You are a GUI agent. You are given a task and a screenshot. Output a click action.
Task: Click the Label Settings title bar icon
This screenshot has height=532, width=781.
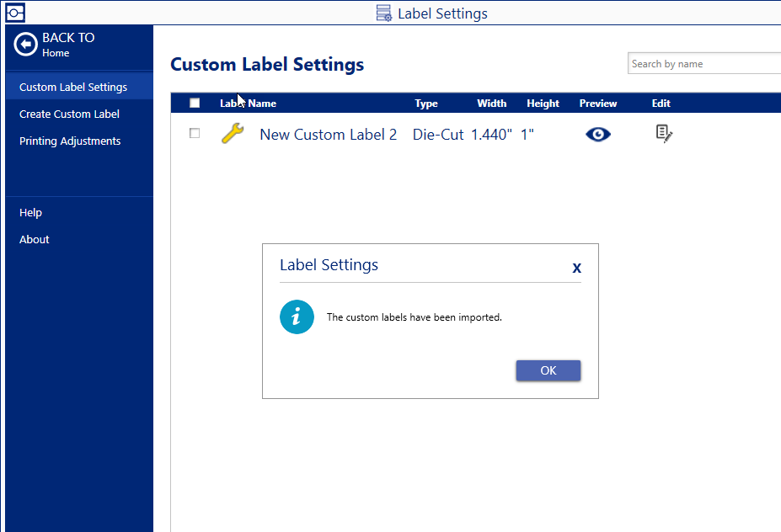(384, 13)
